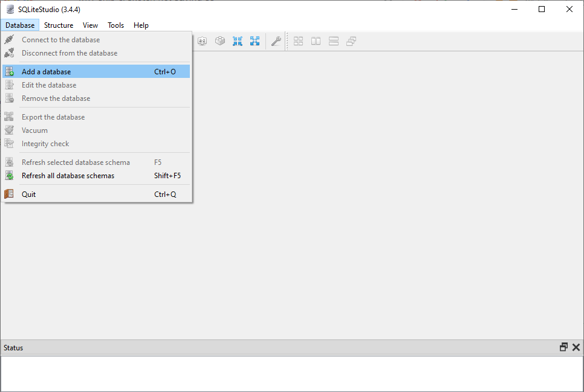The width and height of the screenshot is (584, 392).
Task: Click the tile windows horizontally toolbar icon
Action: pos(316,41)
